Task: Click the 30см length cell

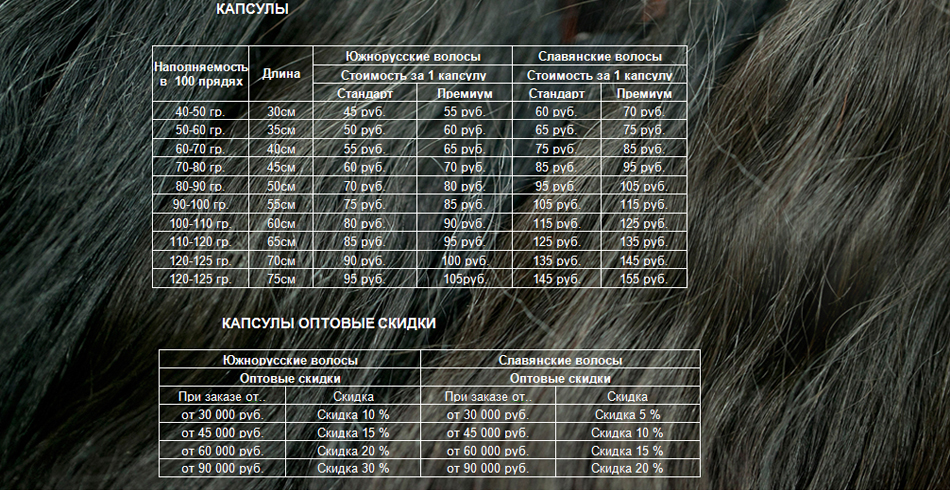Action: click(280, 112)
